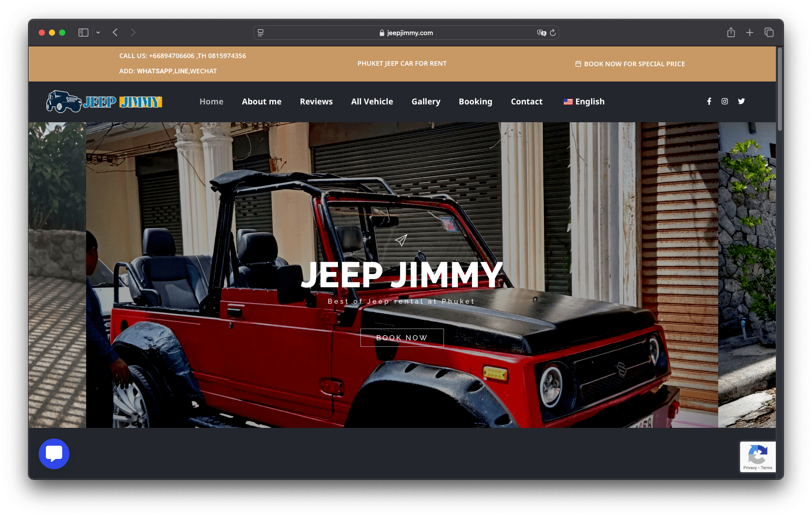Click the Safari share icon
812x517 pixels.
pyautogui.click(x=731, y=33)
